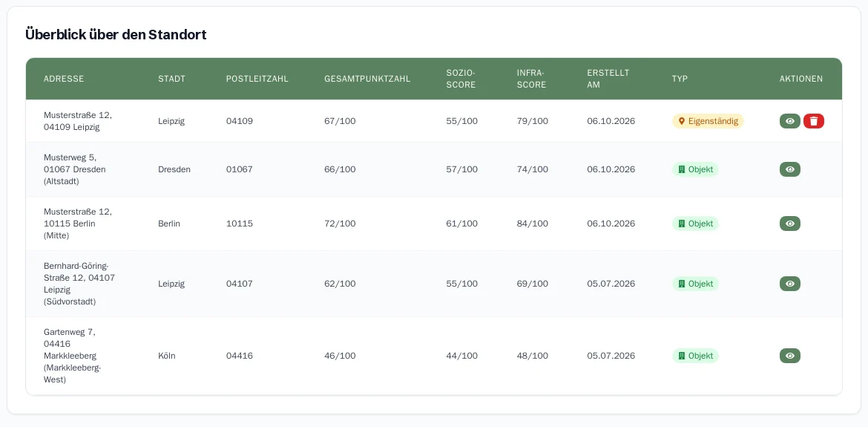Screen dimensions: 868x427
Task: Sort by the Postleitzahl column header
Action: click(257, 79)
